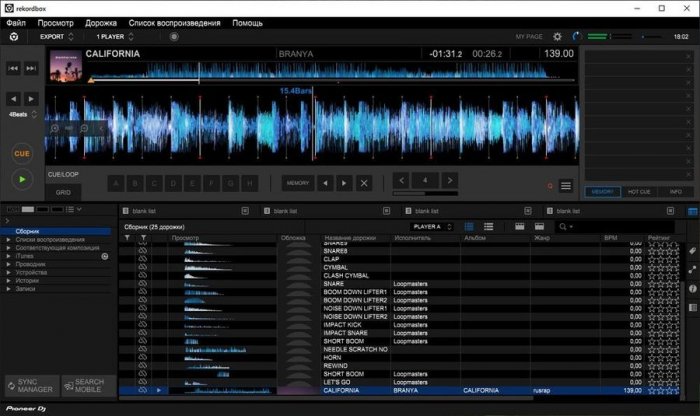The width and height of the screenshot is (700, 416).
Task: Jump to next track with skip-forward icon
Action: click(x=32, y=69)
